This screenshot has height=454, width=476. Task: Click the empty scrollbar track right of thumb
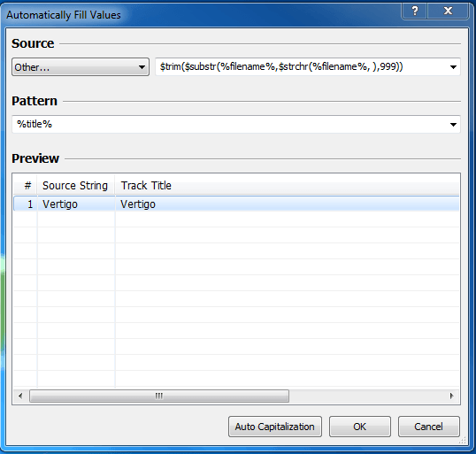click(x=366, y=396)
